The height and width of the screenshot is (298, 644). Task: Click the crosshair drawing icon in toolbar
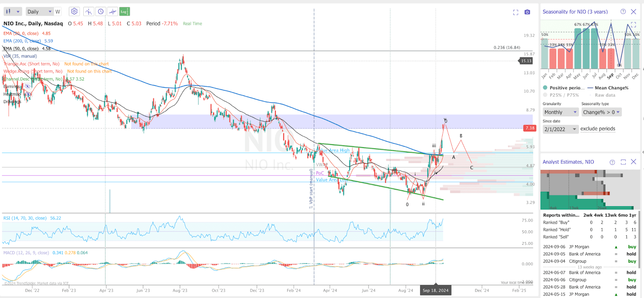click(x=113, y=12)
